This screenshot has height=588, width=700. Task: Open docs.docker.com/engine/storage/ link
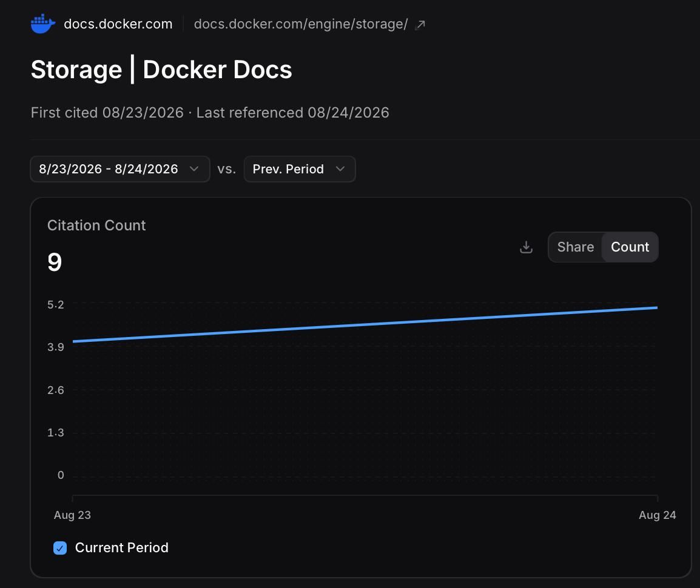tap(300, 24)
